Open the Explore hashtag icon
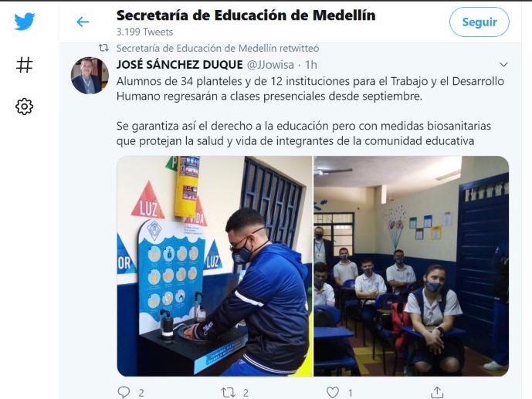532x399 pixels. pyautogui.click(x=25, y=64)
